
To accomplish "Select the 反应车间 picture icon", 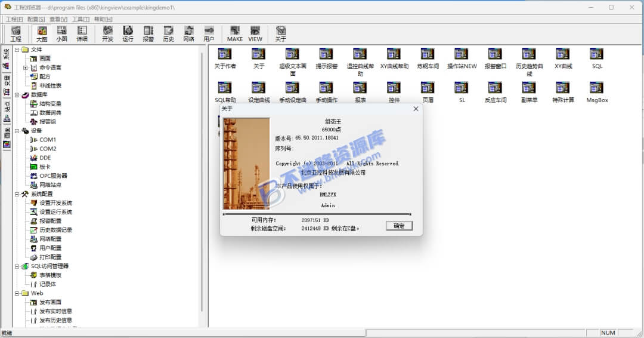I will [496, 92].
